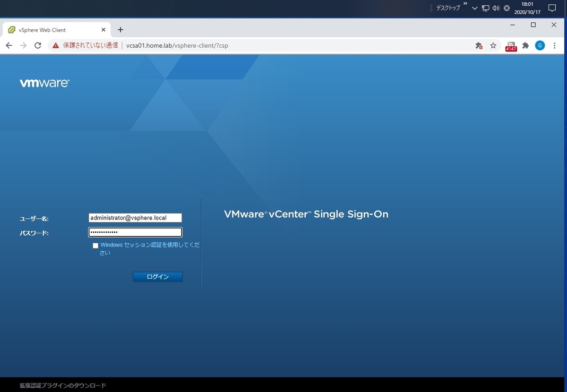Enable Windows session authentication checkbox
Screen dimensions: 567x392
coord(96,246)
